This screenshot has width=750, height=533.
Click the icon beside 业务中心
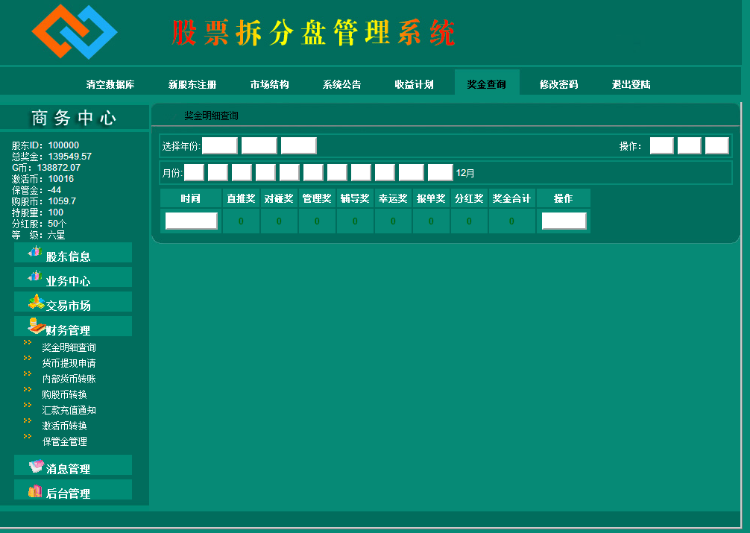(35, 276)
